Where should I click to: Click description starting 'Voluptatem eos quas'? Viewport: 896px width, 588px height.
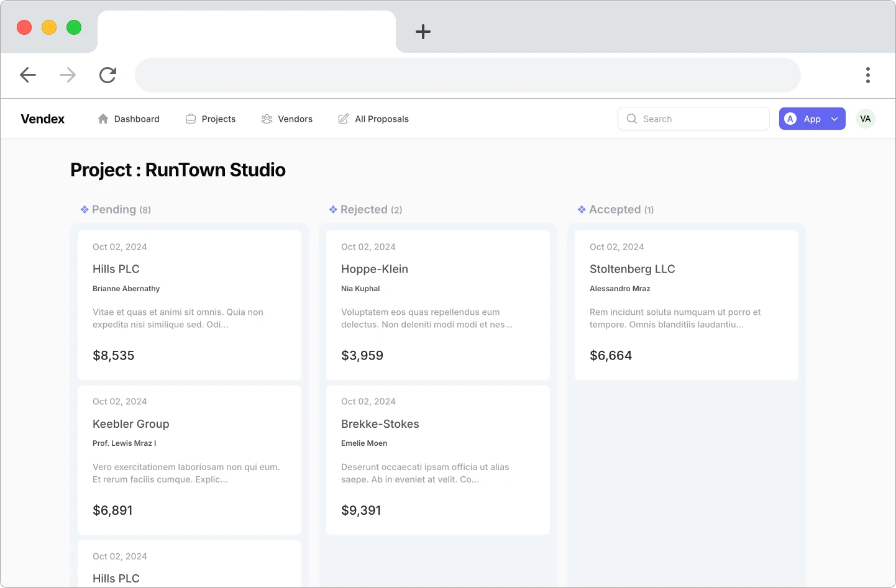[x=427, y=319]
